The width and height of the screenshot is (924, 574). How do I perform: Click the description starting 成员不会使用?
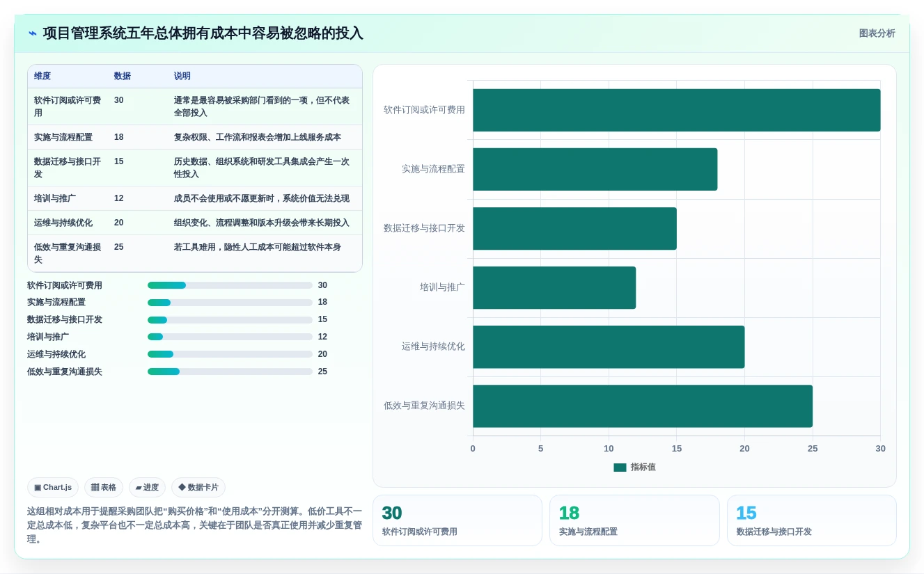[262, 198]
